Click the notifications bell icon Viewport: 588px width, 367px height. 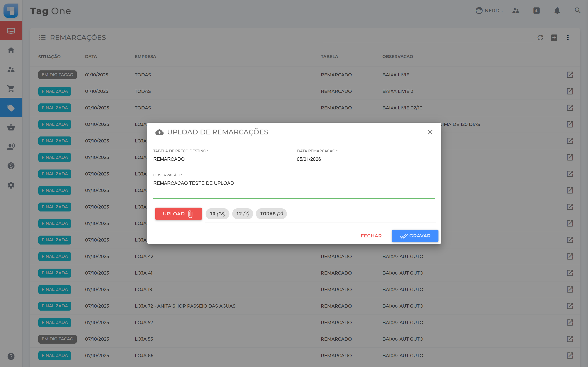[x=557, y=11]
